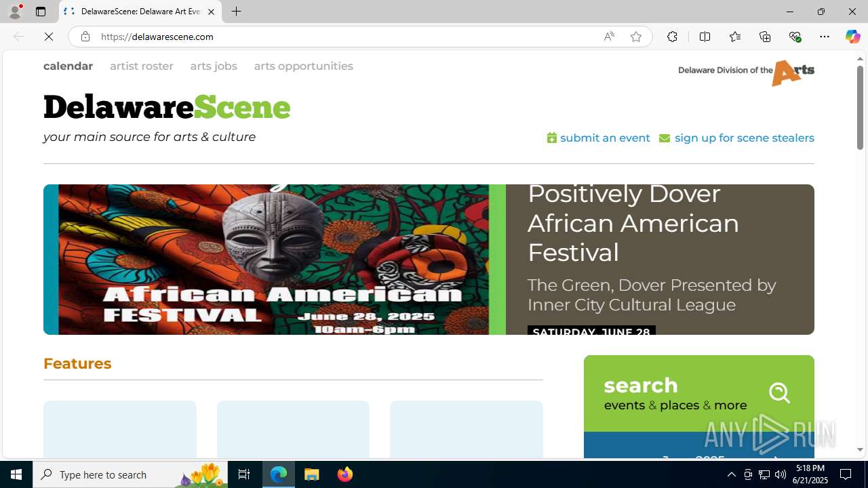Open notification center icon
Image resolution: width=868 pixels, height=488 pixels.
click(x=846, y=474)
